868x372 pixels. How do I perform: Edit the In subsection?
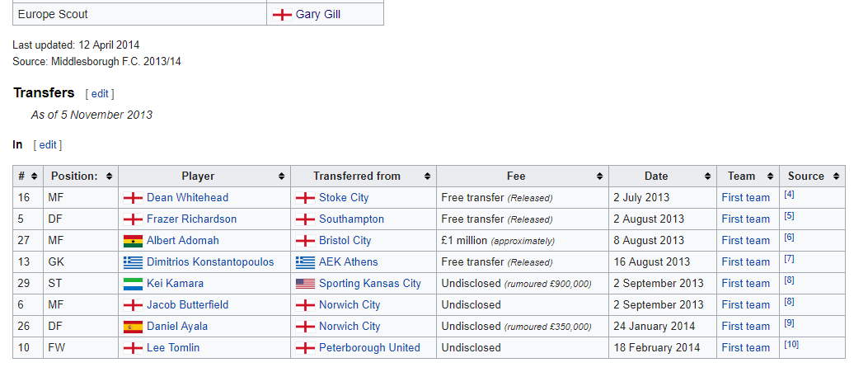click(48, 145)
